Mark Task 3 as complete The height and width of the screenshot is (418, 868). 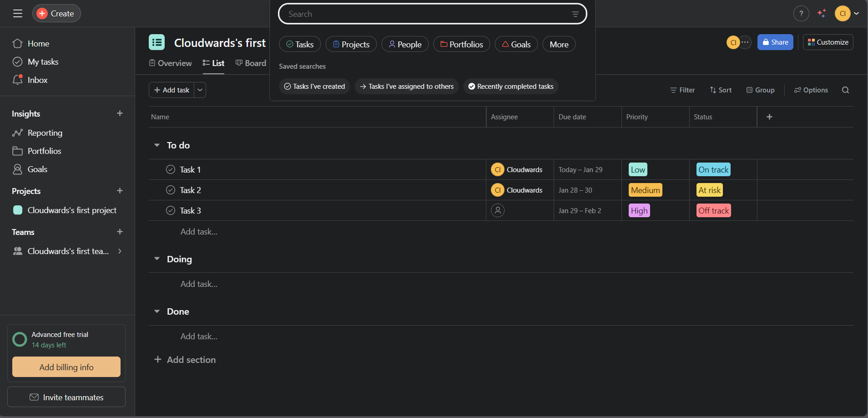171,210
